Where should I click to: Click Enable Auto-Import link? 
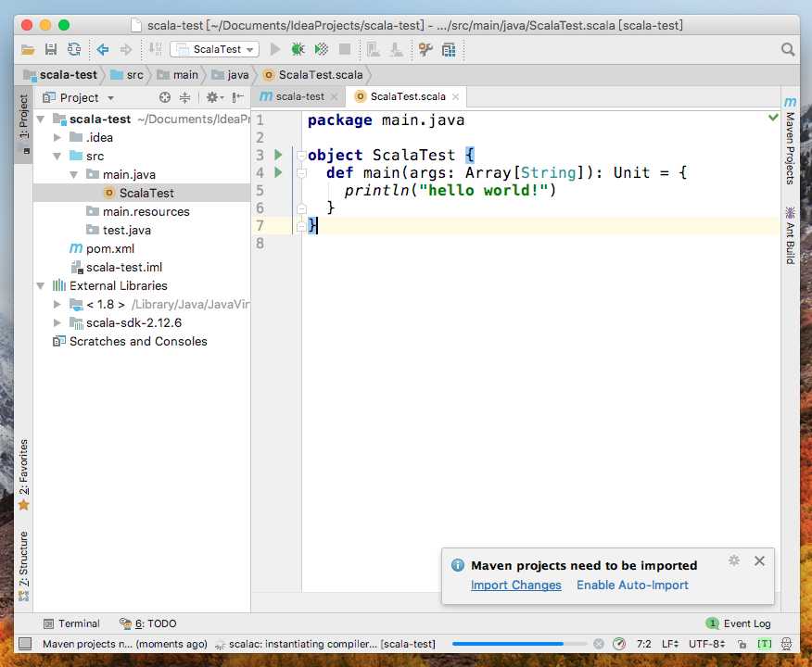pos(632,585)
